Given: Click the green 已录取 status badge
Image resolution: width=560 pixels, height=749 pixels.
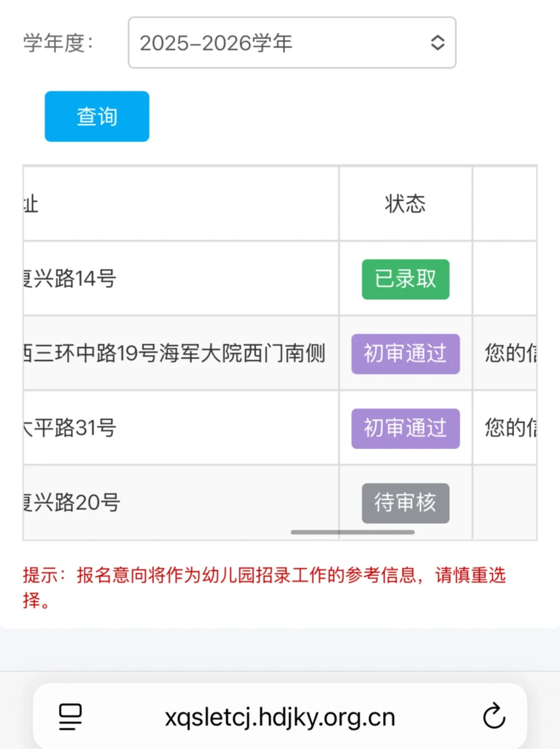Looking at the screenshot, I should point(406,279).
